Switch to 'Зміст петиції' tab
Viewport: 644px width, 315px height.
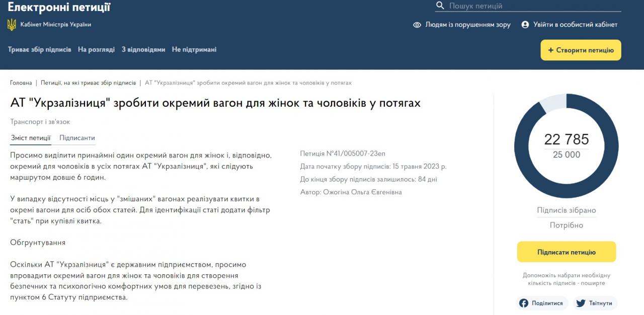[x=31, y=138]
